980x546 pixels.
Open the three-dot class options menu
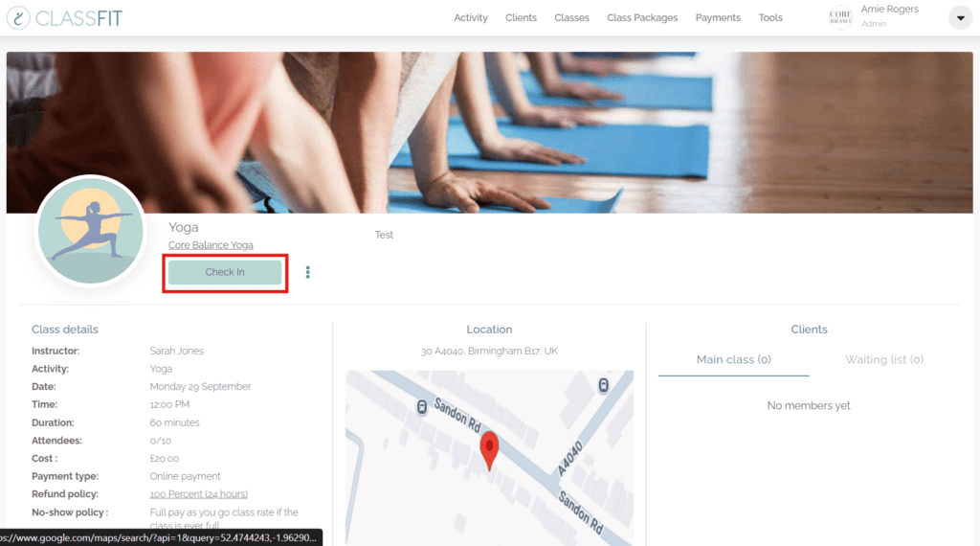point(307,272)
